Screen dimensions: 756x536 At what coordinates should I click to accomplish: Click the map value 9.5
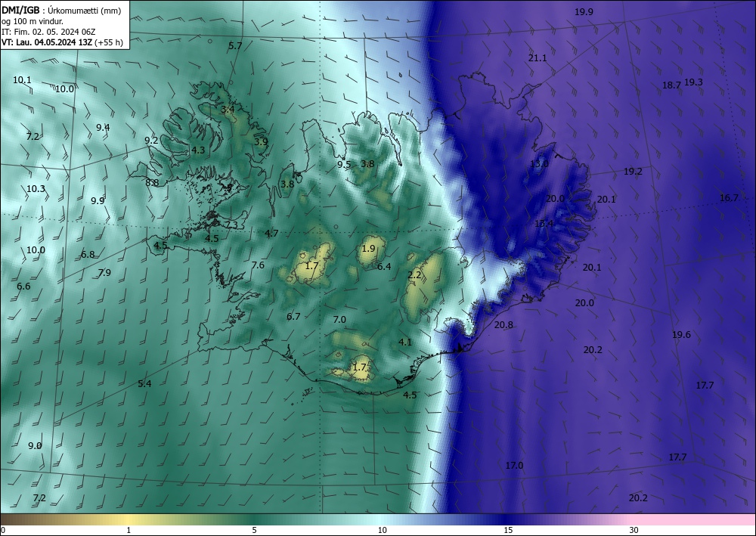pos(344,164)
